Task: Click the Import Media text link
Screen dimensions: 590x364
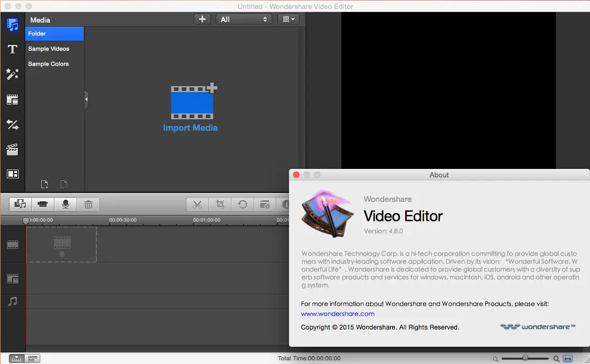Action: point(191,128)
